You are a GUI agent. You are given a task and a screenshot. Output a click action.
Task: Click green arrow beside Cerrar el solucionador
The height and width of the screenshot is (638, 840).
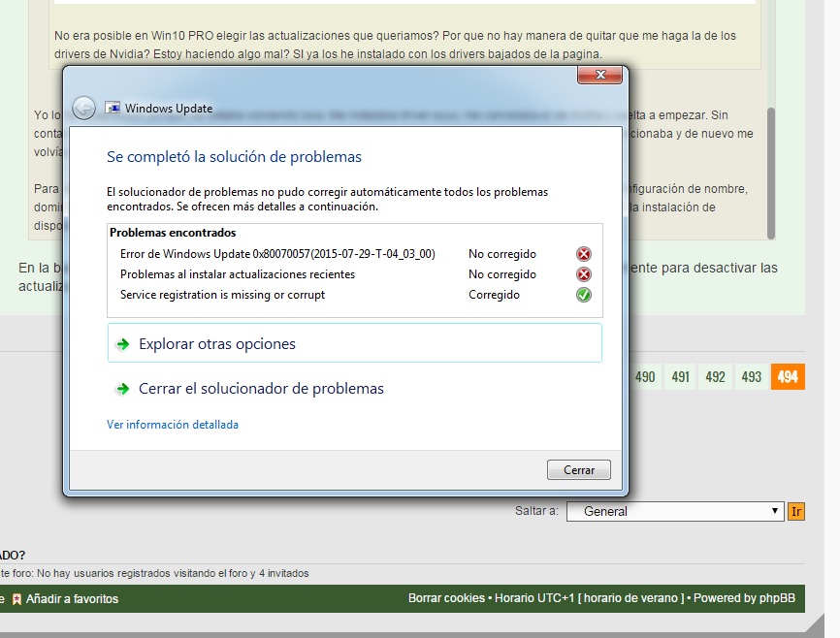(122, 389)
